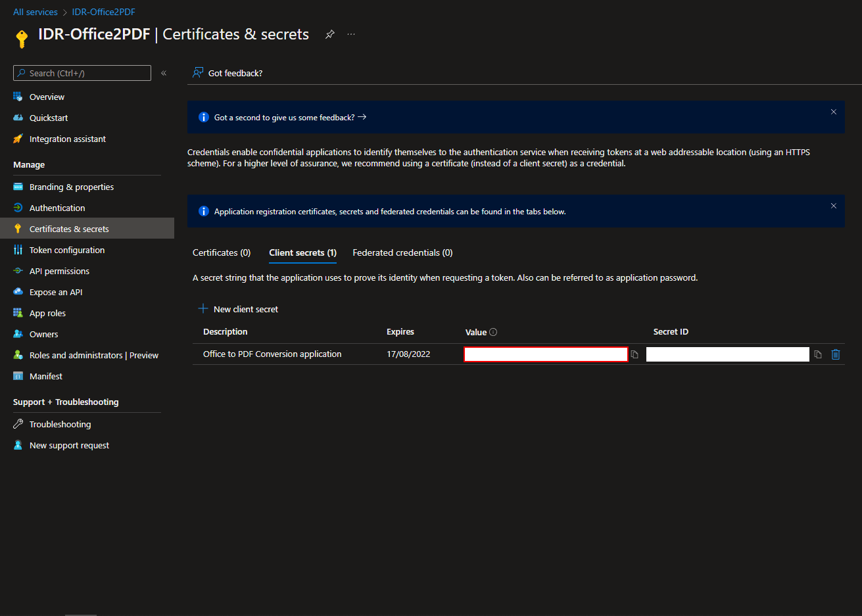This screenshot has width=862, height=616.
Task: Collapse the left navigation sidebar
Action: 164,73
